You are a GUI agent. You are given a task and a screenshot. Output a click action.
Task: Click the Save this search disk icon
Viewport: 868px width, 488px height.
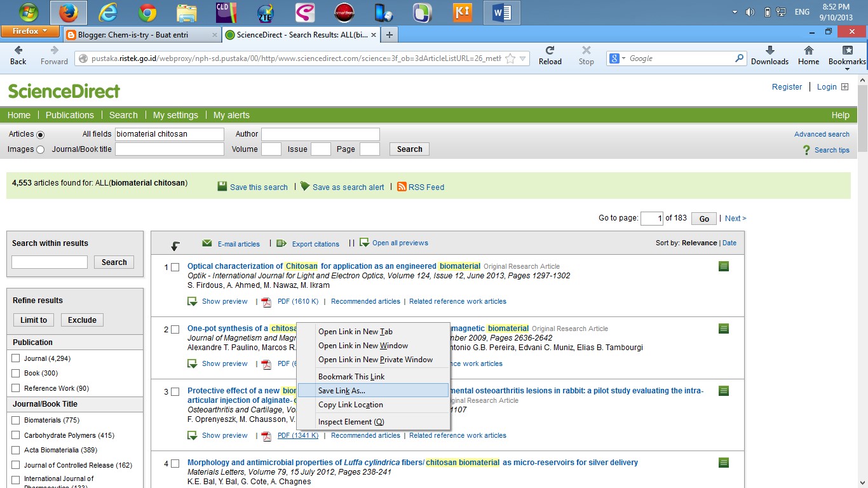pyautogui.click(x=222, y=186)
